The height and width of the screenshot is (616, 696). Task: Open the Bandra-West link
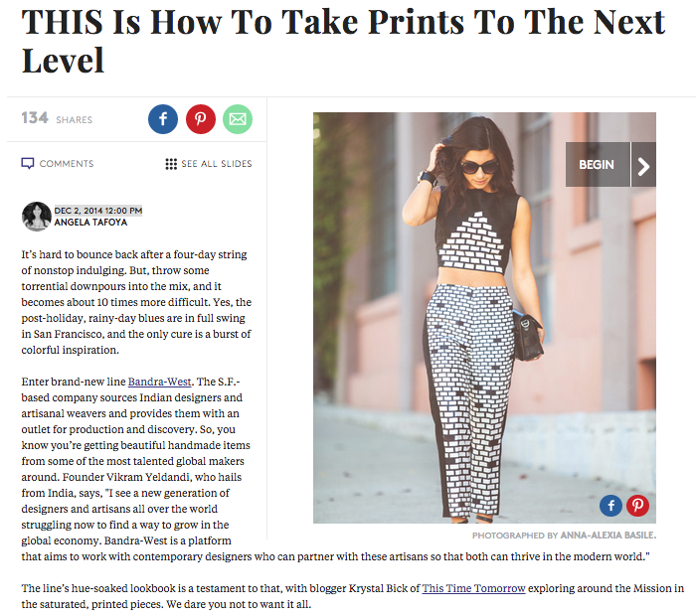(x=160, y=382)
